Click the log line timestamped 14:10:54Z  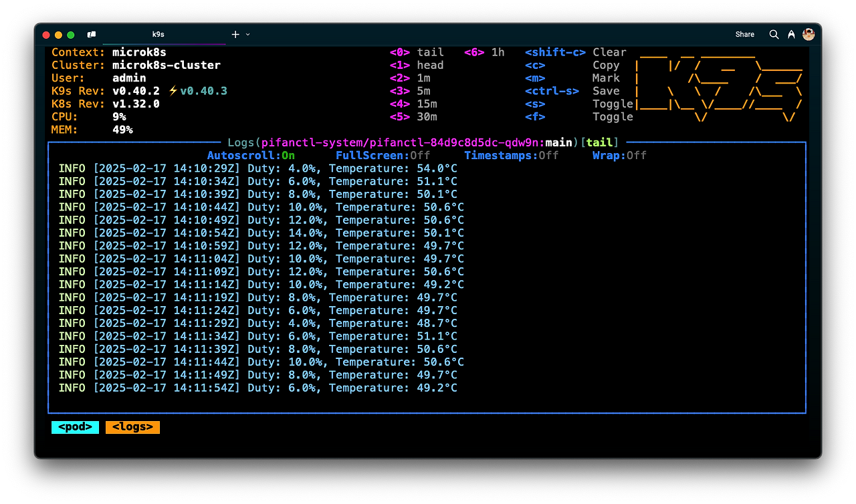pos(261,233)
